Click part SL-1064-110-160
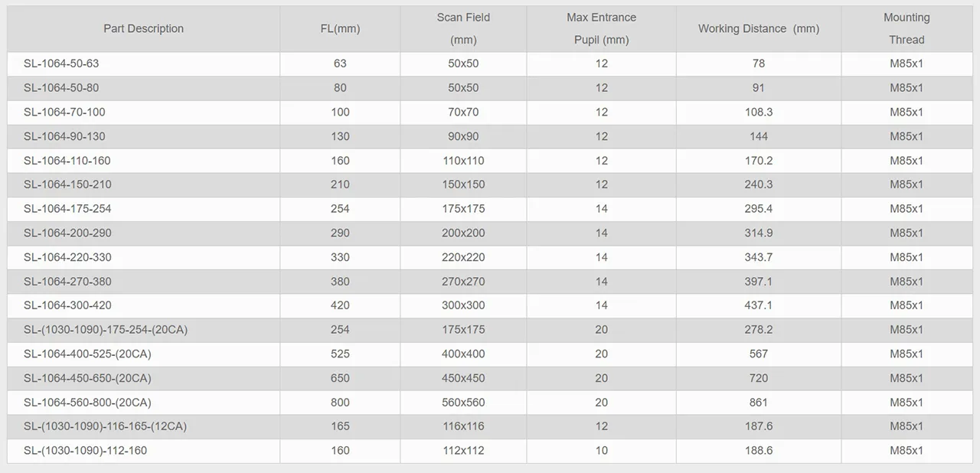This screenshot has height=473, width=980. (x=67, y=161)
